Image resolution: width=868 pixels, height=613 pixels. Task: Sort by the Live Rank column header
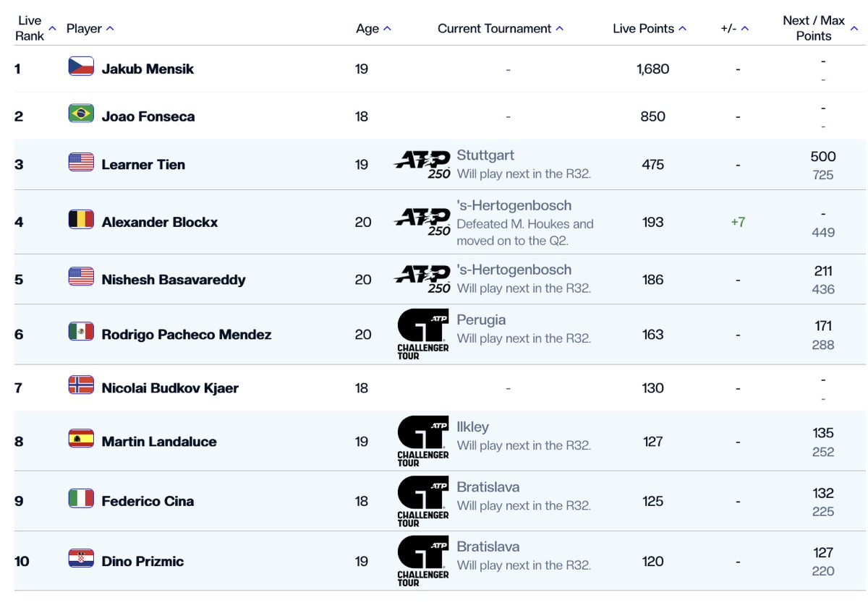point(35,28)
